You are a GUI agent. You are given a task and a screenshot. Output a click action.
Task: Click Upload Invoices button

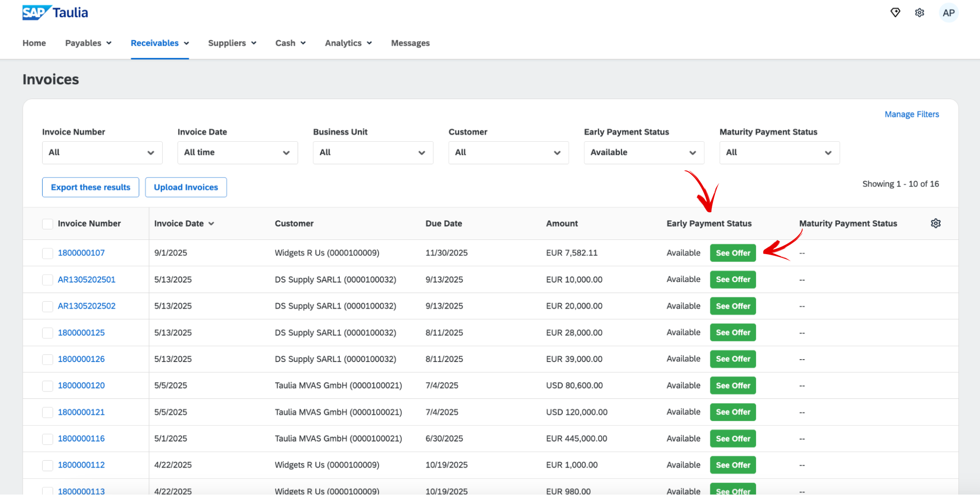tap(186, 187)
